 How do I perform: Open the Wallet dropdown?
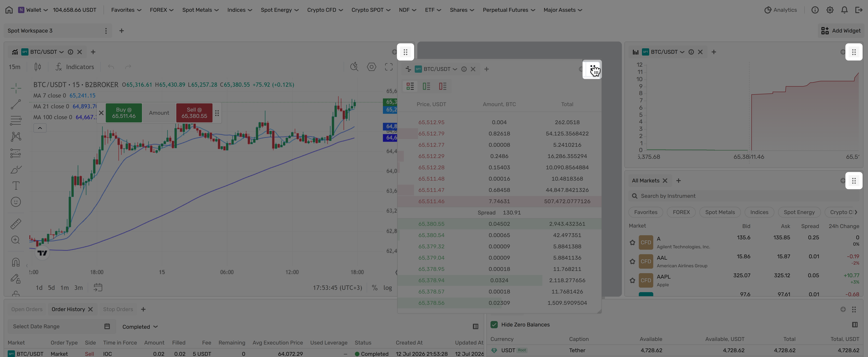(x=33, y=10)
